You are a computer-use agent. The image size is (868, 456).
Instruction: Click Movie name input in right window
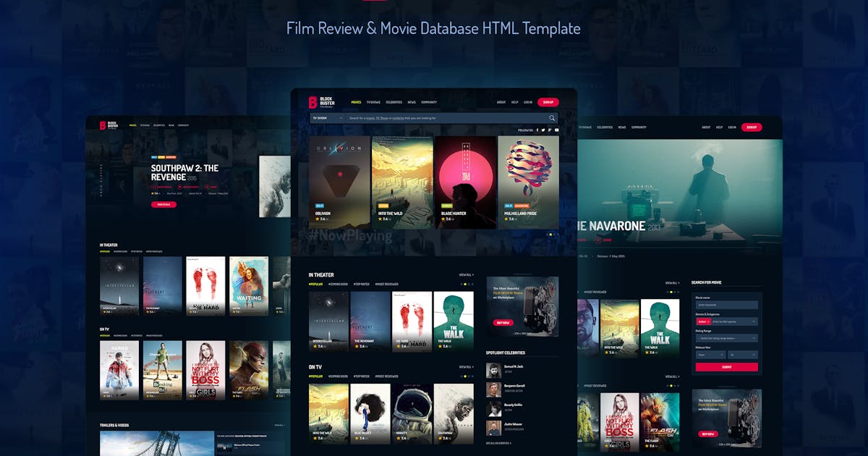click(727, 305)
